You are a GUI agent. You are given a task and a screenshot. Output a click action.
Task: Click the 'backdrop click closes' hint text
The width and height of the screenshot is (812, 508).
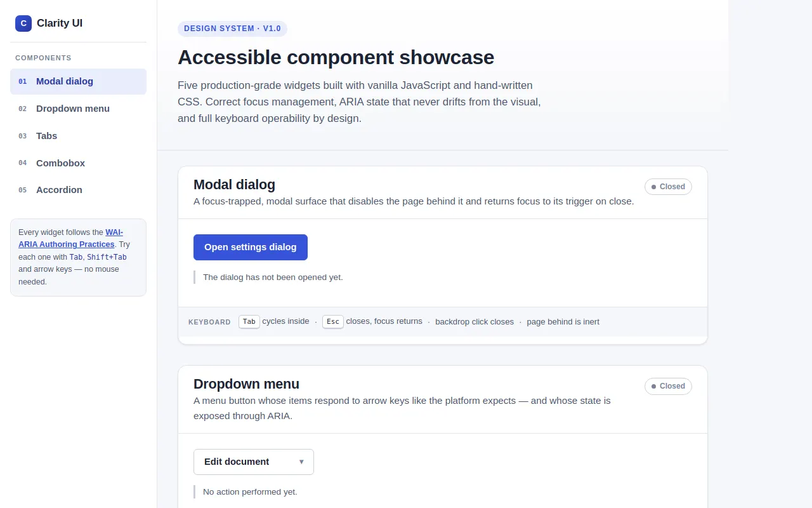pos(475,322)
